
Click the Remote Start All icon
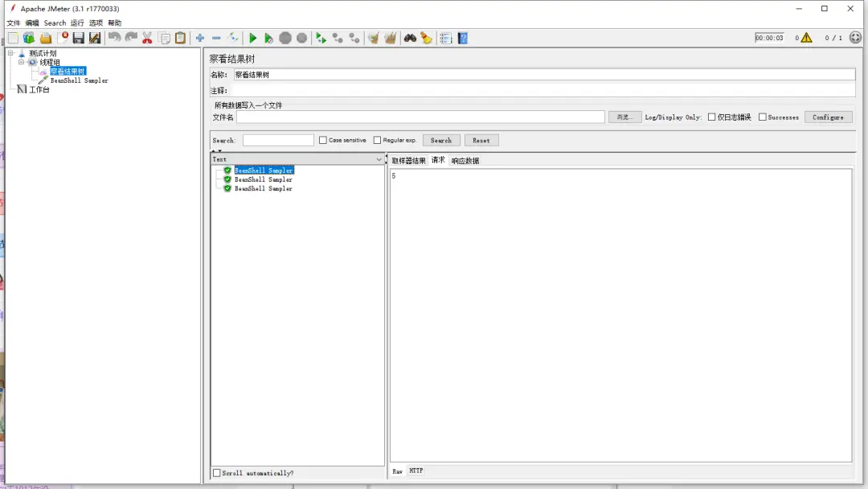(321, 38)
